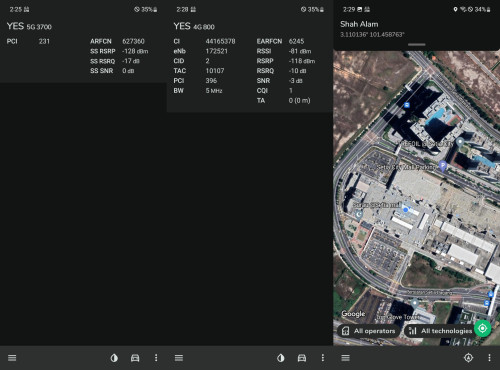Select the CI value 44165378
This screenshot has width=500, height=370.
click(220, 41)
